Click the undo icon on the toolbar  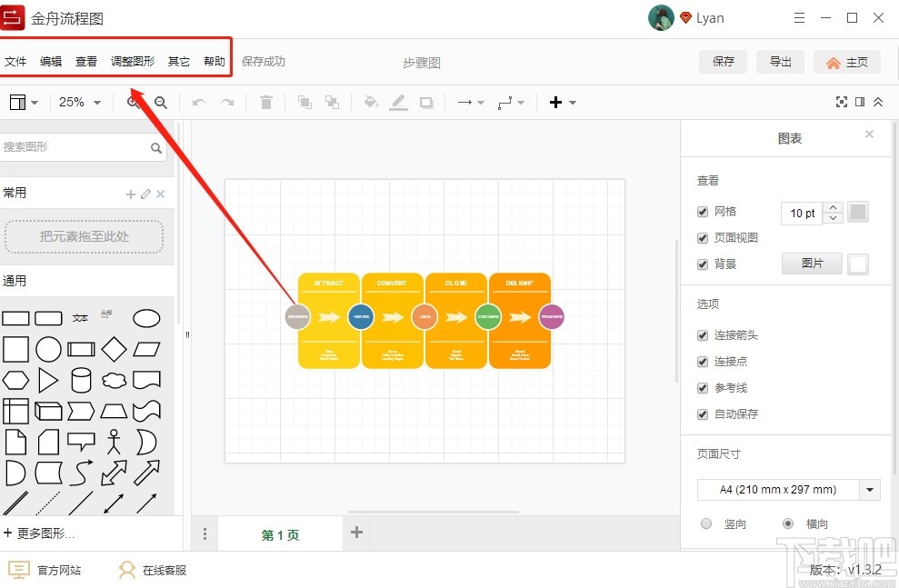[x=199, y=102]
